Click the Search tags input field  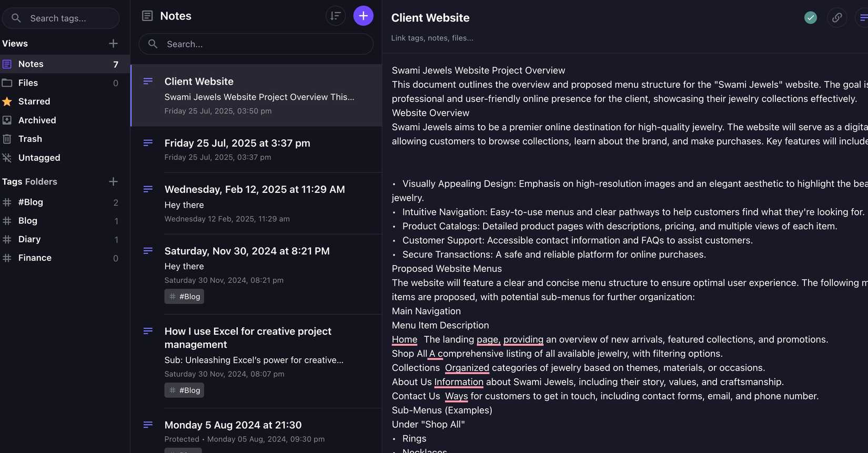point(66,18)
